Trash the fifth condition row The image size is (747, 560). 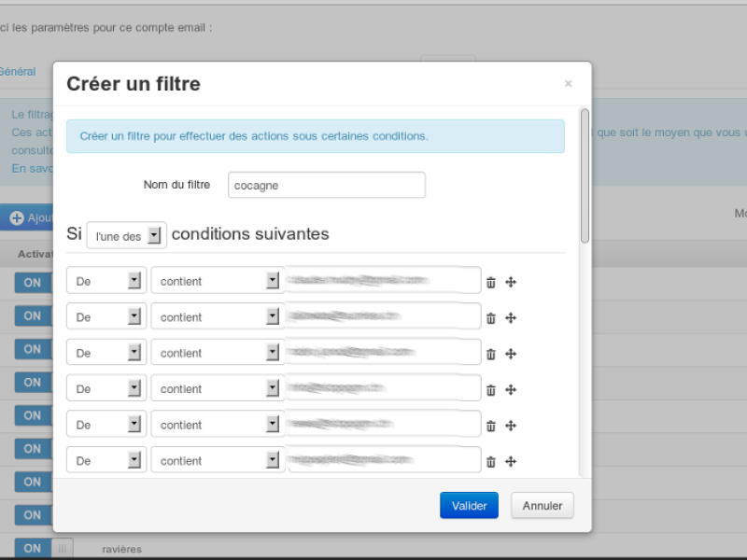(491, 426)
